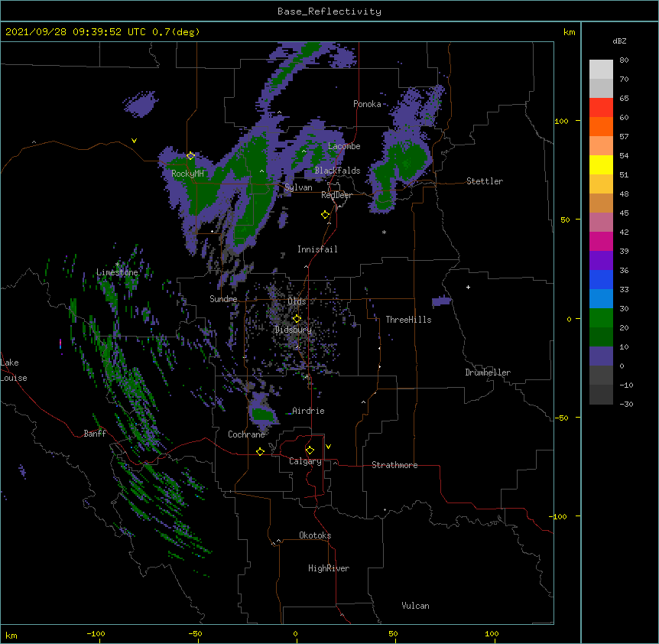The height and width of the screenshot is (644, 659).
Task: Click the Strathmore city label
Action: (x=394, y=465)
